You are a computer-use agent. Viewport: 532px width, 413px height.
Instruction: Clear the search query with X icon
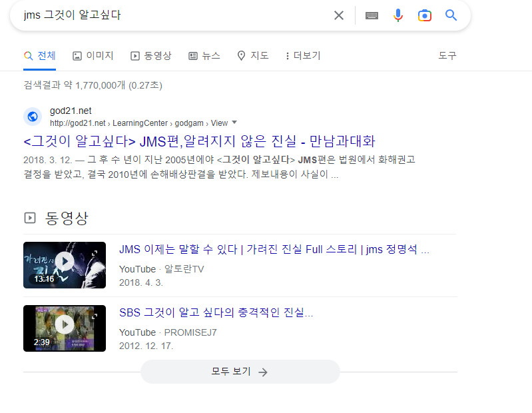pyautogui.click(x=339, y=15)
